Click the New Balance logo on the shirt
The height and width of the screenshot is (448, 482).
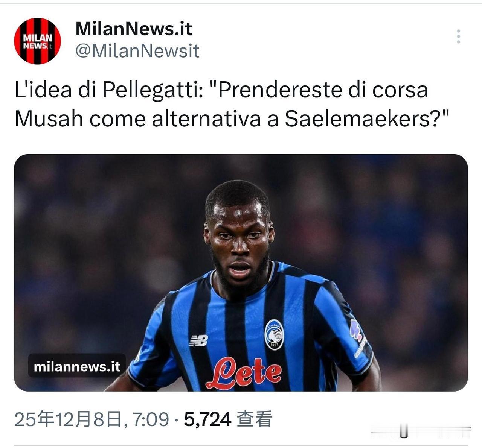[198, 340]
